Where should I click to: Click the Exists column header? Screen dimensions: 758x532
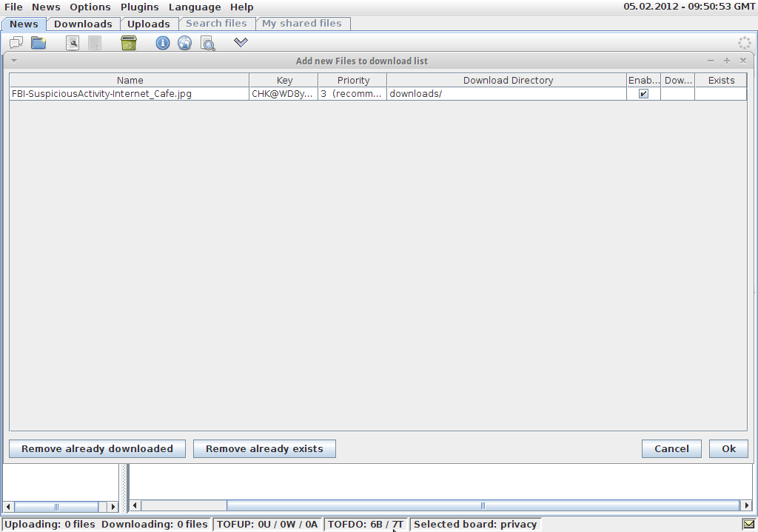(x=721, y=80)
